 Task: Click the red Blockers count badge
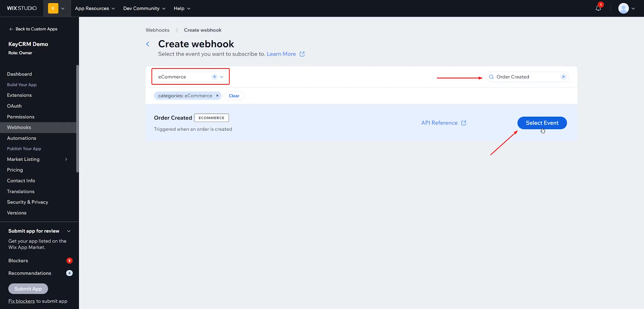click(69, 261)
